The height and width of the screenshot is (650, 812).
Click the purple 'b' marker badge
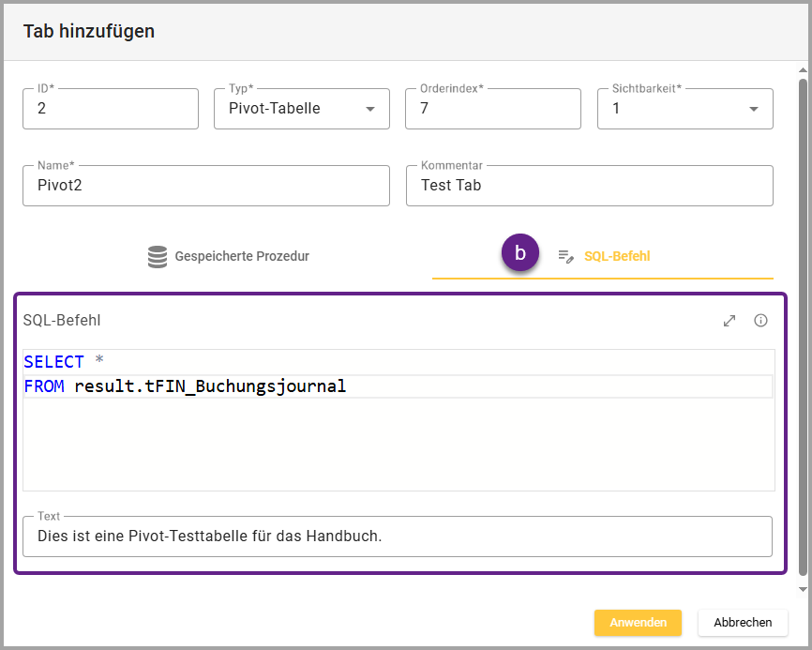[520, 253]
